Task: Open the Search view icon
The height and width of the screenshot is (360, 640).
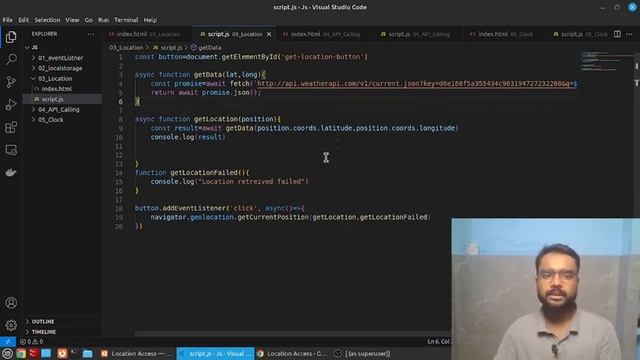Action: tap(11, 59)
